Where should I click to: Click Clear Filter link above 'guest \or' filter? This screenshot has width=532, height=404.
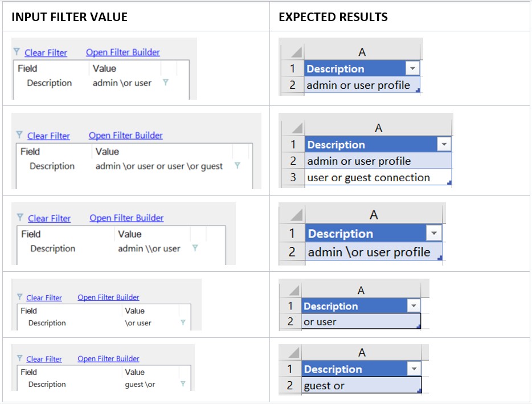coord(44,359)
